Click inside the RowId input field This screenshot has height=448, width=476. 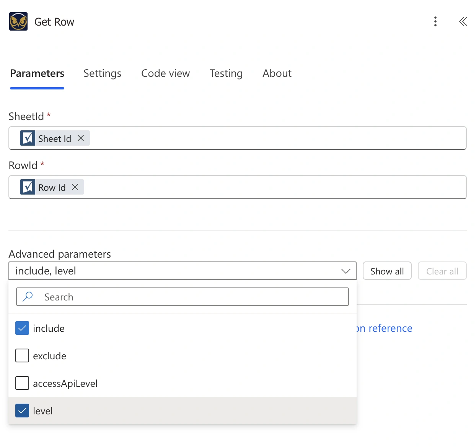point(237,187)
